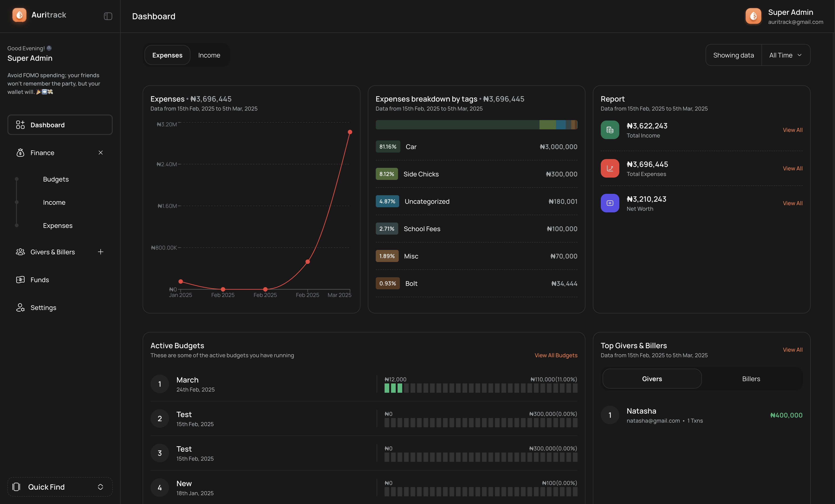Click View All next to Net Worth

tap(792, 203)
